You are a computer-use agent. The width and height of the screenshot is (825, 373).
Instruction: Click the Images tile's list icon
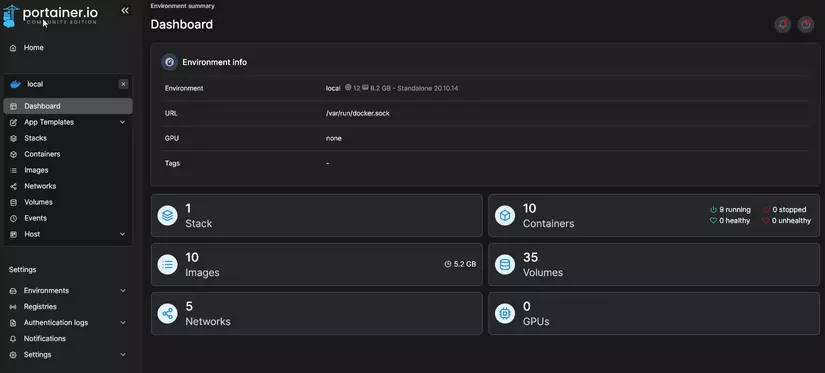point(167,265)
